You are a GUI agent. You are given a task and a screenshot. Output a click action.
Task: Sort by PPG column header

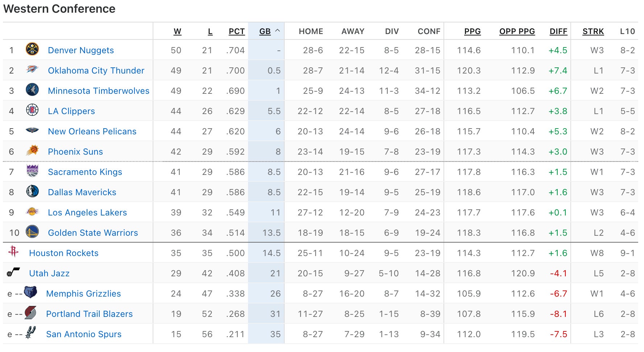click(472, 32)
